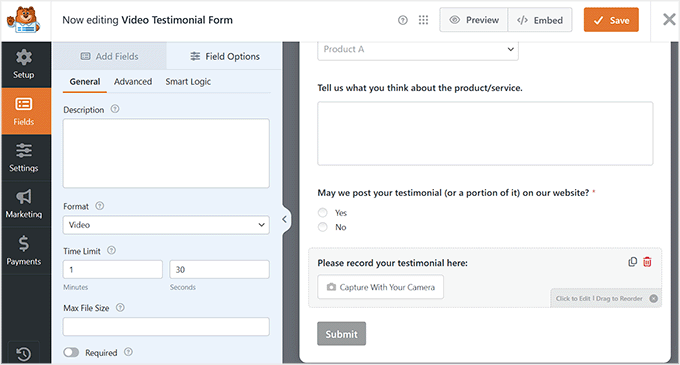680x365 pixels.
Task: Open revisions history clock icon
Action: pyautogui.click(x=24, y=354)
